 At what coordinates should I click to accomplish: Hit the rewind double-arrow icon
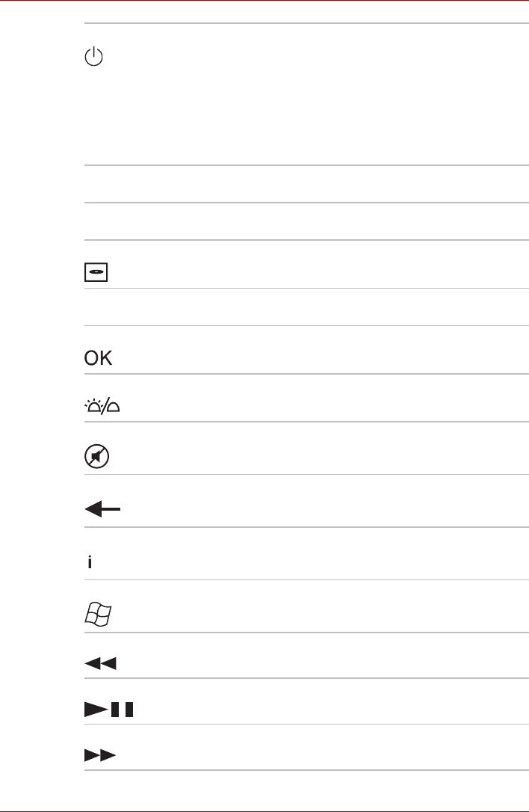pos(100,663)
